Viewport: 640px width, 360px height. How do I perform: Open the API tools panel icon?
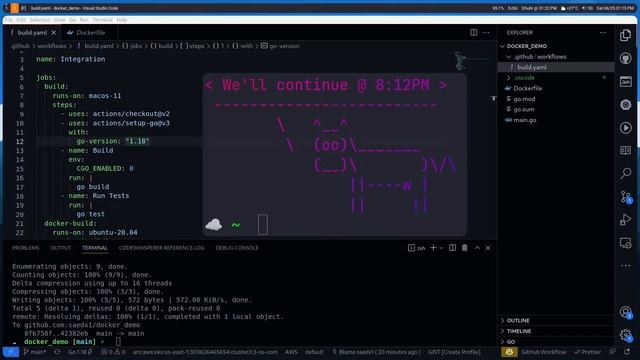[x=625, y=82]
